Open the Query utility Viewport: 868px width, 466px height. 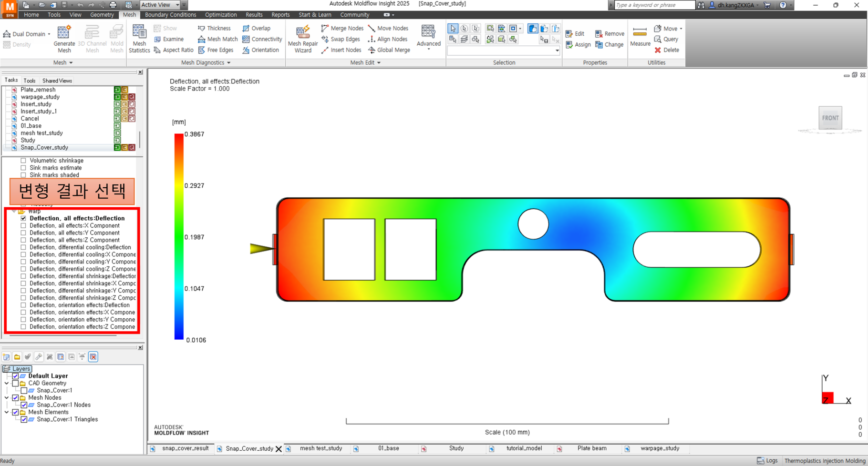(x=666, y=39)
